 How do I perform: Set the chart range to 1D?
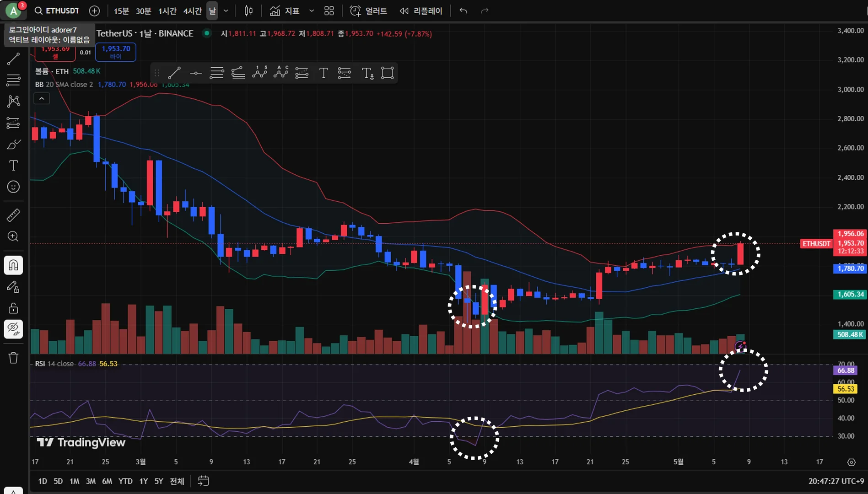[x=43, y=481]
